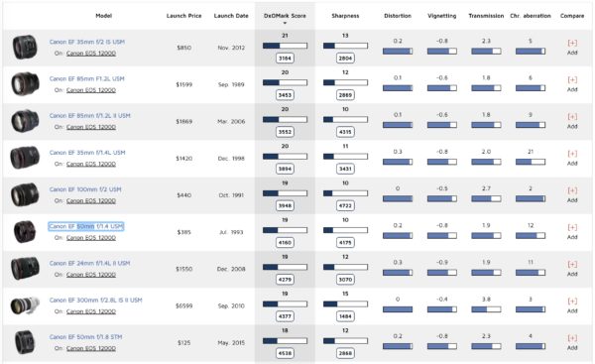The image size is (595, 364).
Task: Add Canon EF 35mm f/2 IS USM to compare
Action: (572, 47)
